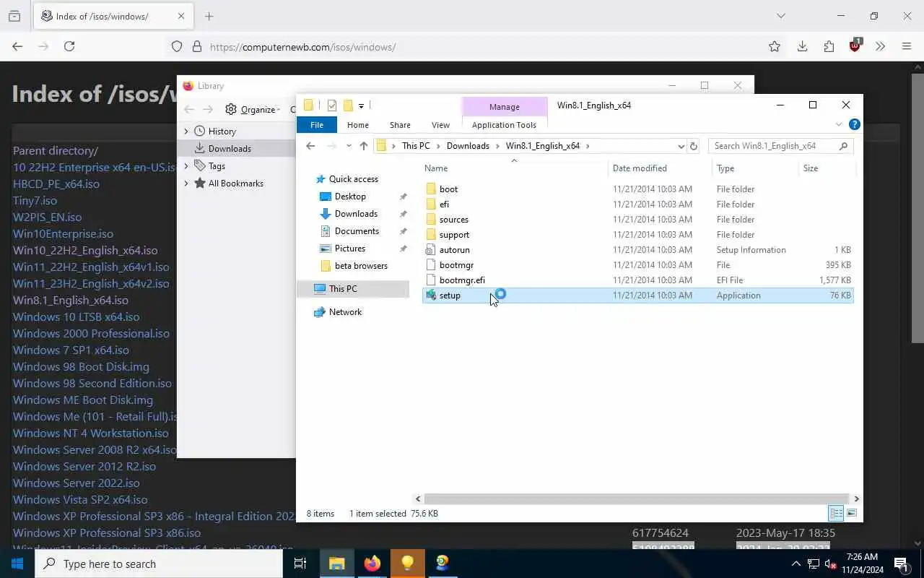Show hidden system tray icons

(796, 564)
